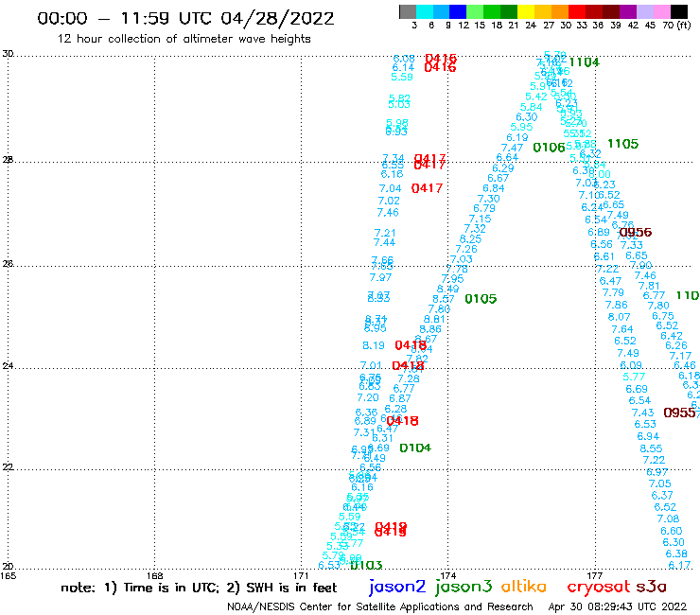Click wave height value '7.08'
This screenshot has height=615, width=700.
[668, 519]
